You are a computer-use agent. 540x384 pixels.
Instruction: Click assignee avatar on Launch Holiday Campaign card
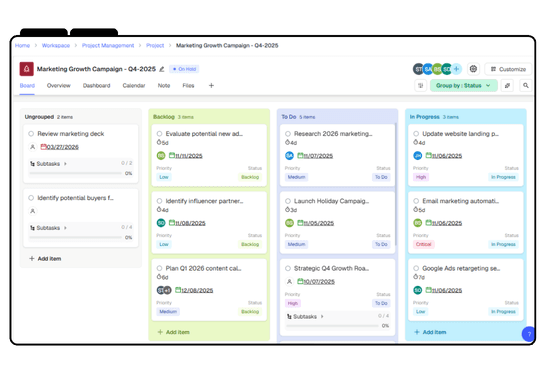point(289,223)
